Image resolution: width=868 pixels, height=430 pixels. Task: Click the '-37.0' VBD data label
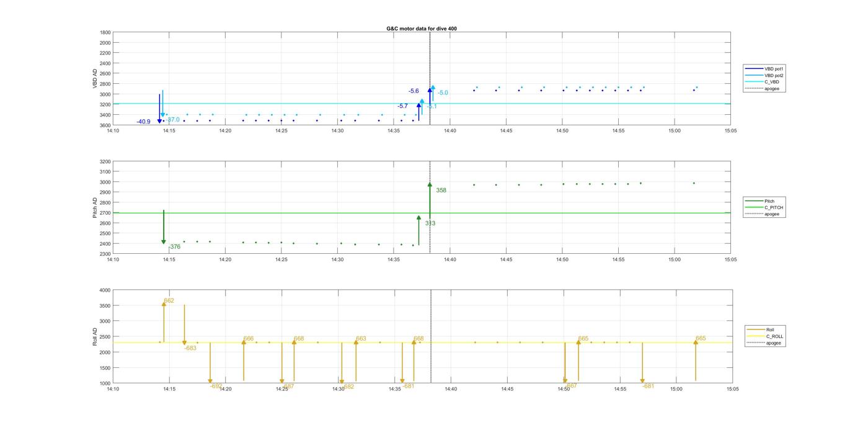pyautogui.click(x=173, y=120)
